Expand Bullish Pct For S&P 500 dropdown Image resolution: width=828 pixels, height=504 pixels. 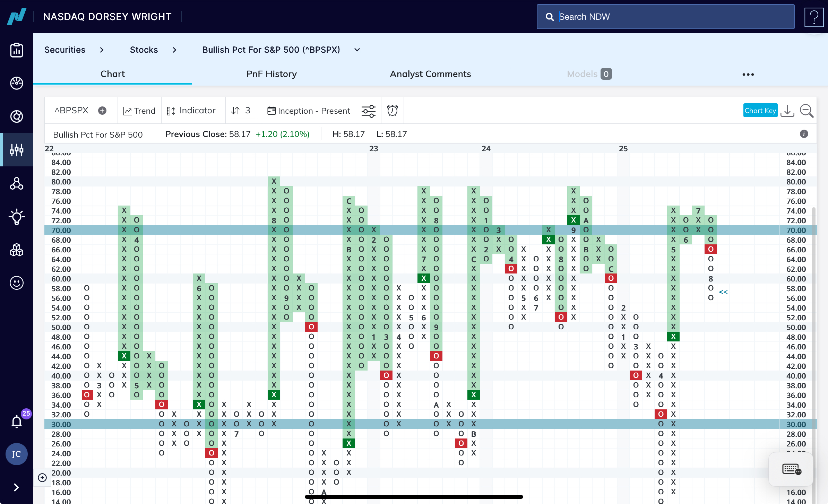coord(357,50)
